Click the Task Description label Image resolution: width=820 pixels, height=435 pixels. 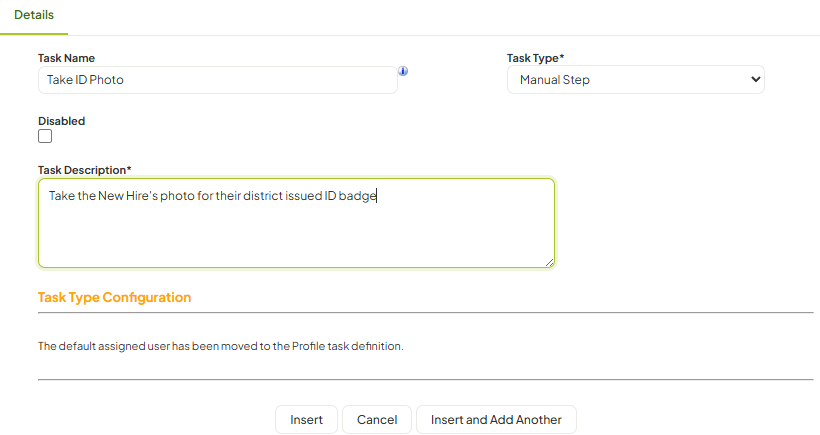click(x=84, y=170)
